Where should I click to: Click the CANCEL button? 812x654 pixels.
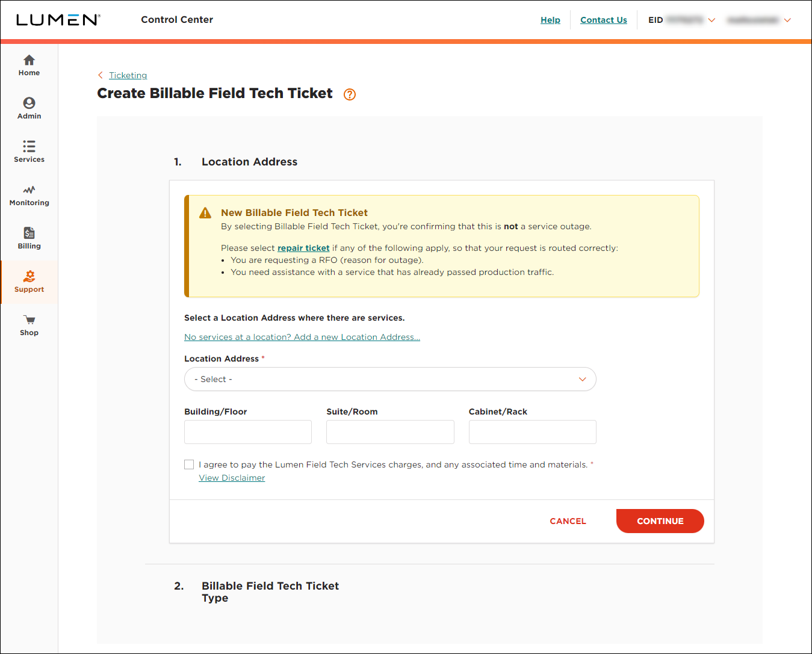[x=568, y=521]
